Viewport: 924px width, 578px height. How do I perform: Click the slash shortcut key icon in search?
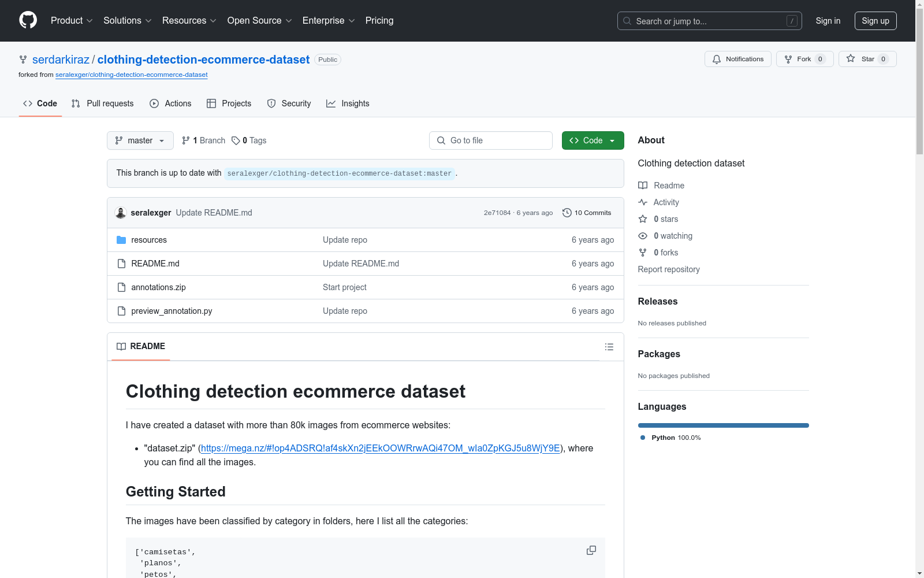click(792, 21)
